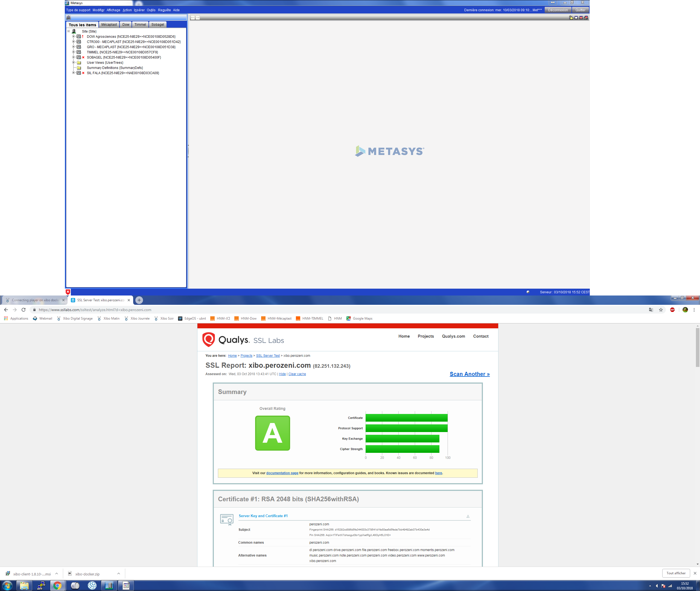The image size is (700, 591).
Task: Click the Quitter button
Action: tap(581, 10)
